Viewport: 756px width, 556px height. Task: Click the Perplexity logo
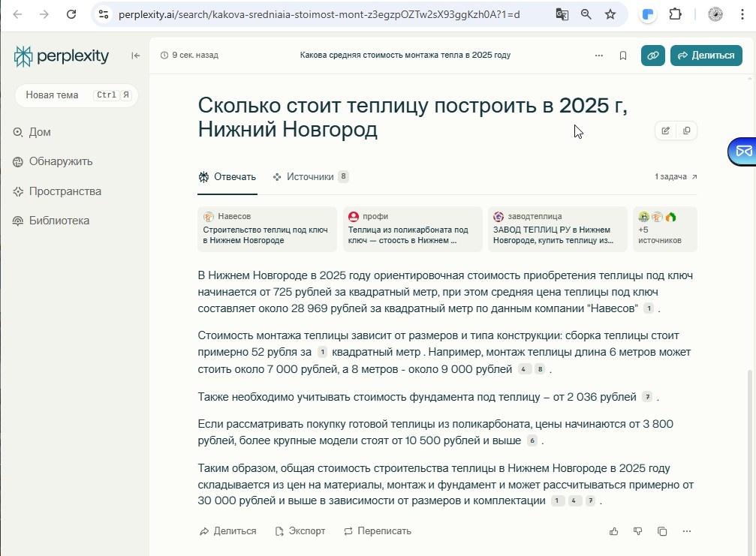pos(62,56)
